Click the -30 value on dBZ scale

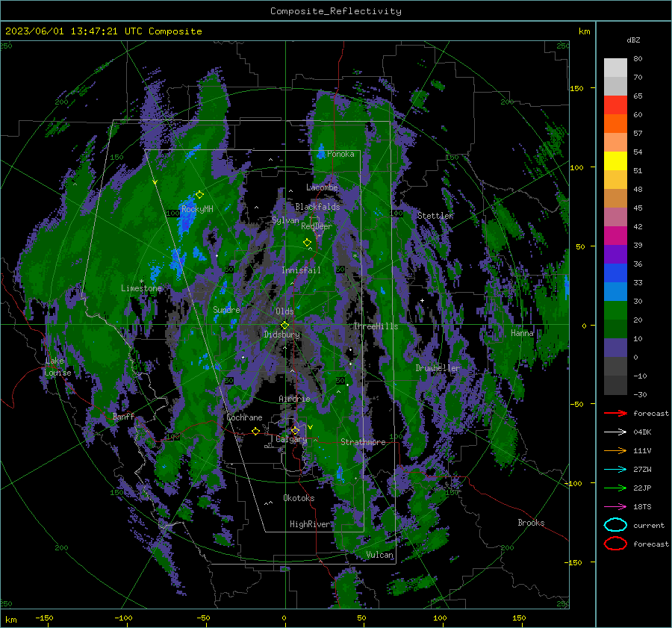pos(640,394)
